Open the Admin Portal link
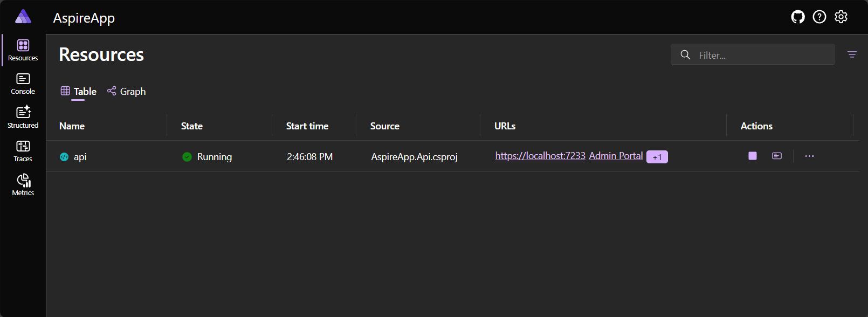Image resolution: width=868 pixels, height=317 pixels. pos(616,156)
